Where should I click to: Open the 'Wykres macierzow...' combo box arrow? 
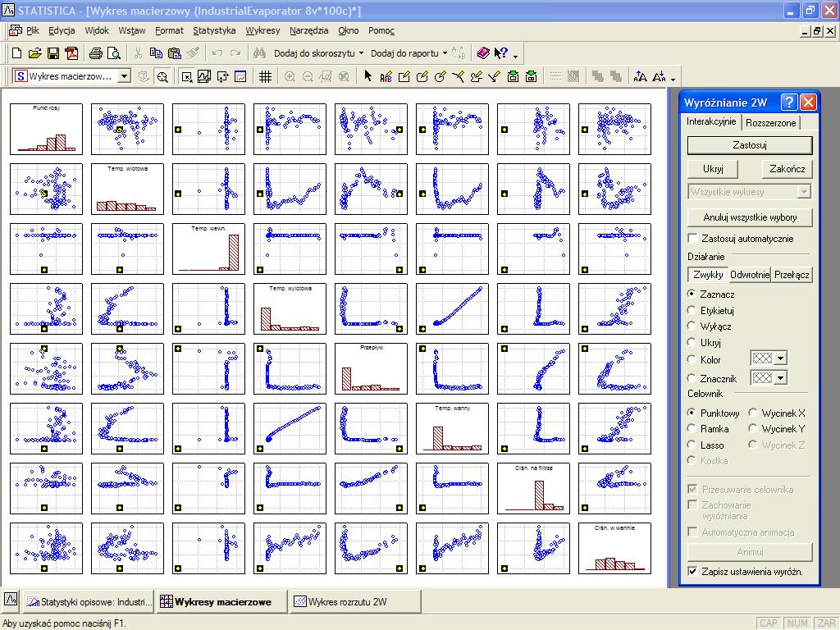[125, 76]
